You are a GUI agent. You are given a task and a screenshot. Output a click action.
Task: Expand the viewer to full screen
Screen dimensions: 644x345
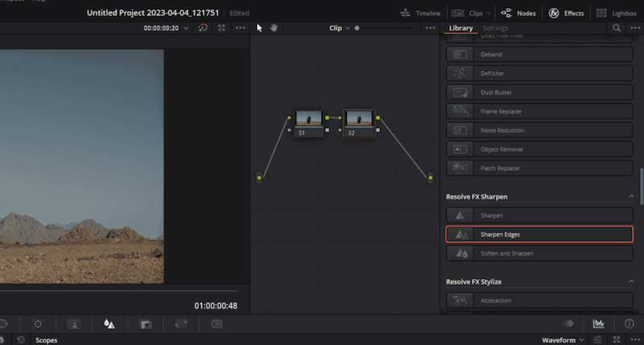(222, 28)
